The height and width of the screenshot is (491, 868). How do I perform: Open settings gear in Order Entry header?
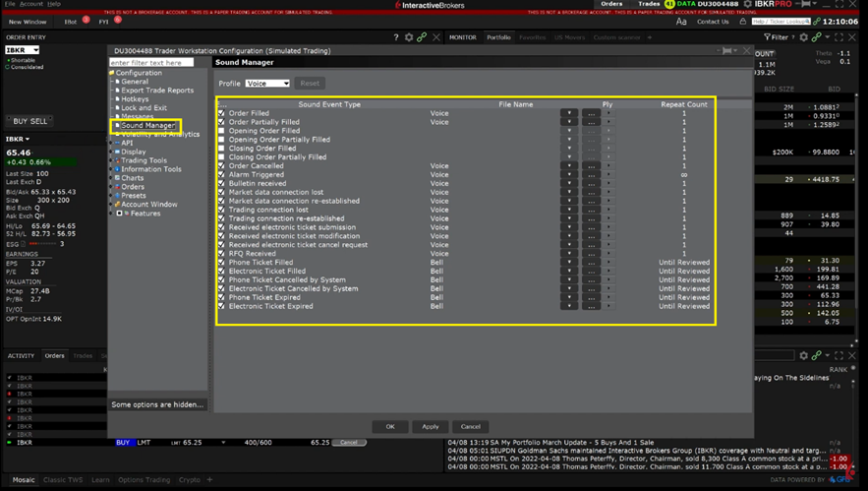[410, 37]
